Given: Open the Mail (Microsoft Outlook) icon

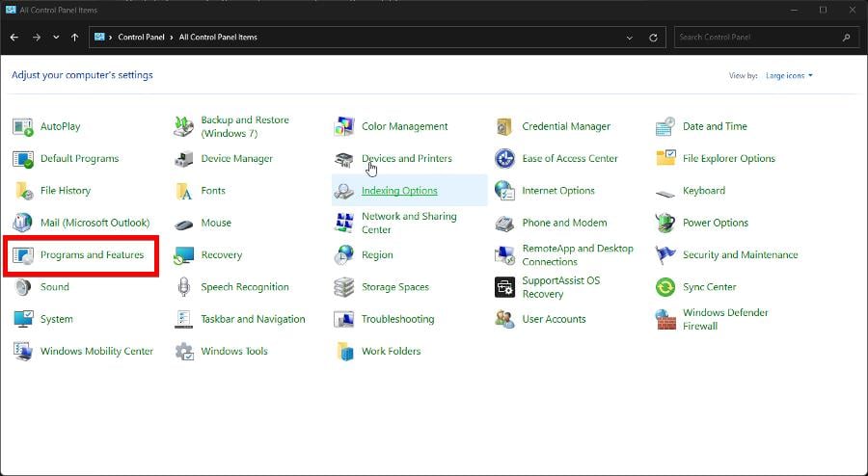Looking at the screenshot, I should click(x=23, y=223).
